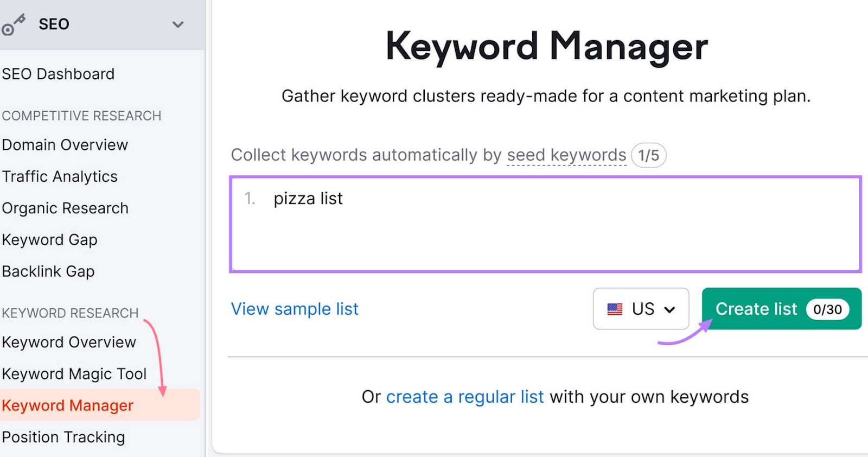Open the Keyword Magic Tool
This screenshot has width=868, height=457.
pyautogui.click(x=74, y=373)
